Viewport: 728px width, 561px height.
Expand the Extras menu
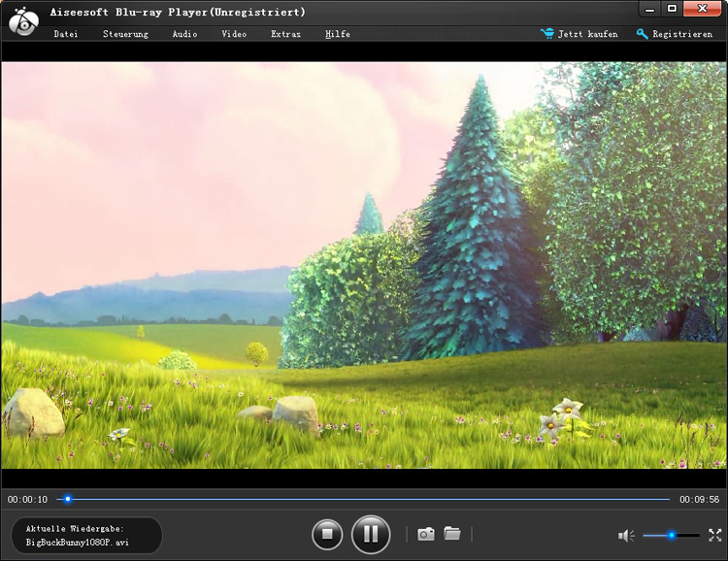pyautogui.click(x=285, y=34)
